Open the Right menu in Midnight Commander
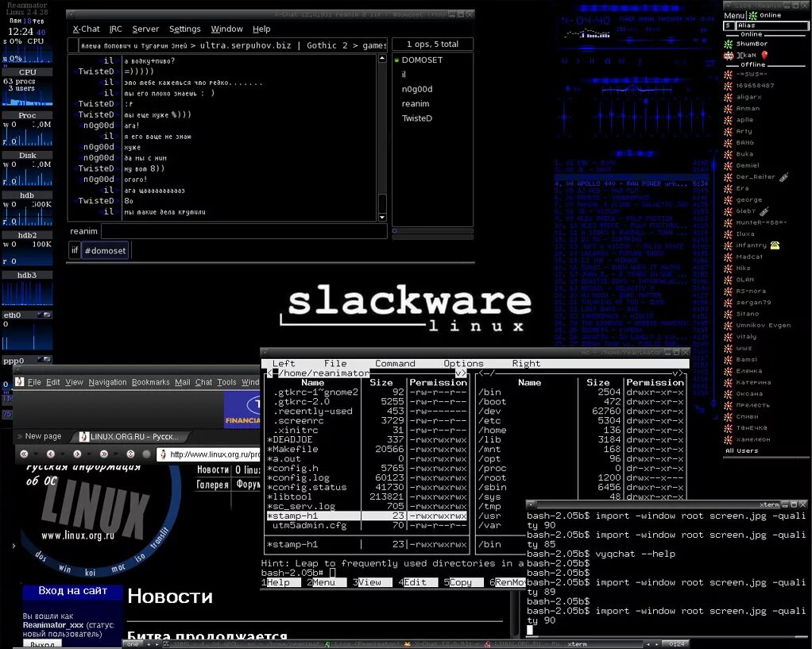The height and width of the screenshot is (649, 812). 526,364
